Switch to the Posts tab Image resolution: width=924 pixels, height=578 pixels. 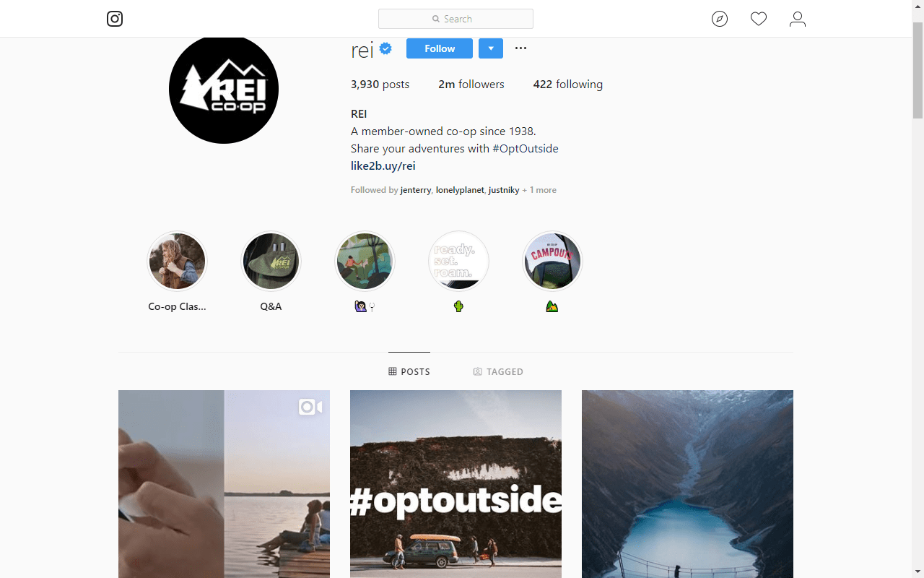(409, 371)
